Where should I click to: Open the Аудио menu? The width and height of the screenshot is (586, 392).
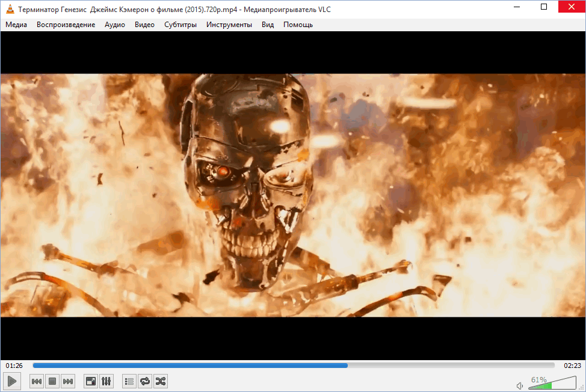coord(115,25)
